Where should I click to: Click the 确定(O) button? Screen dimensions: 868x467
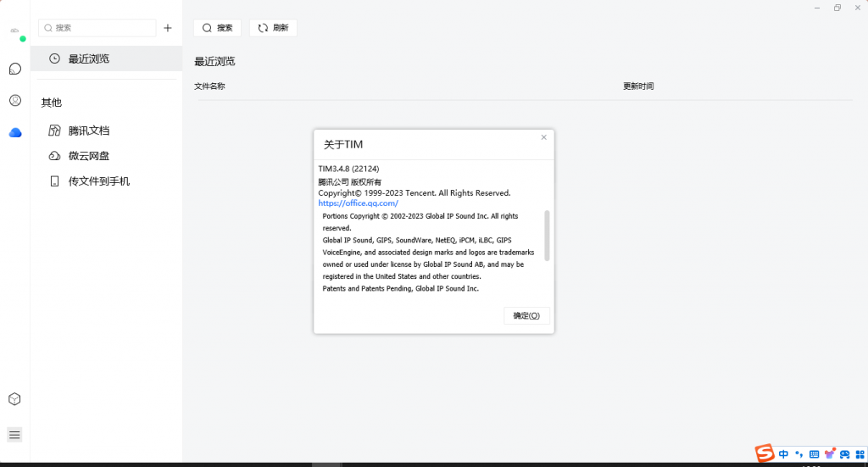click(526, 315)
